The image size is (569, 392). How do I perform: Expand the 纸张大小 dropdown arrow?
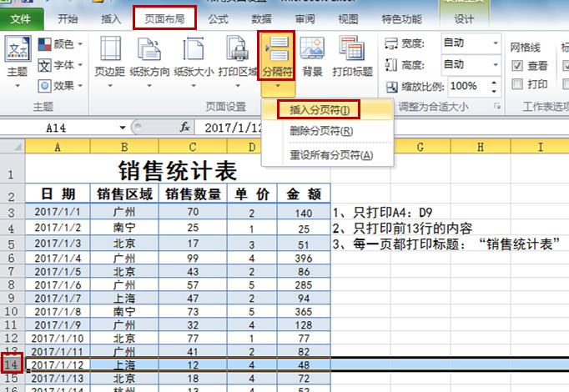tap(194, 86)
